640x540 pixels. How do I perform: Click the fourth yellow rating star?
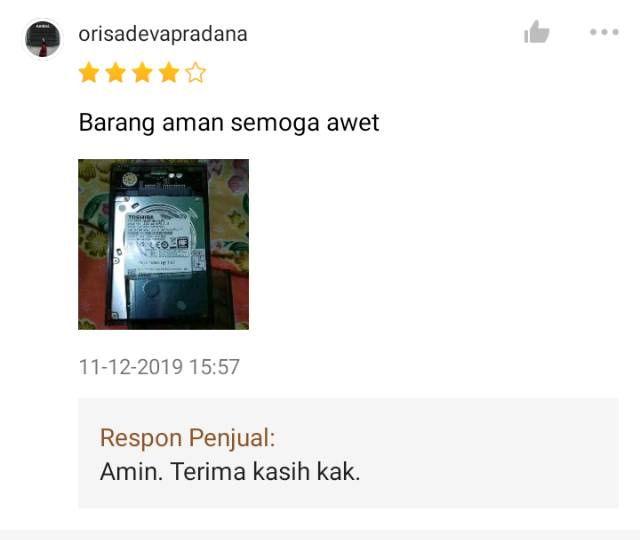(x=169, y=73)
